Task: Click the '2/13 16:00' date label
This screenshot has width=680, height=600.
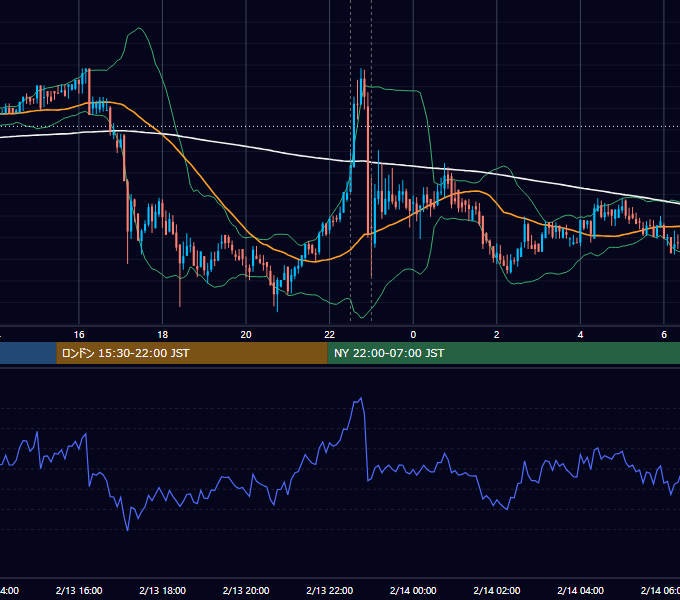Action: (x=79, y=590)
